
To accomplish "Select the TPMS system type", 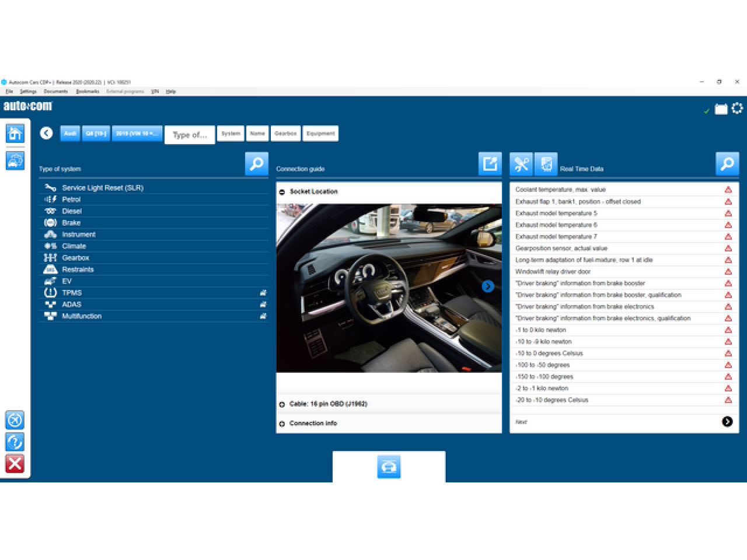I will pos(154,293).
